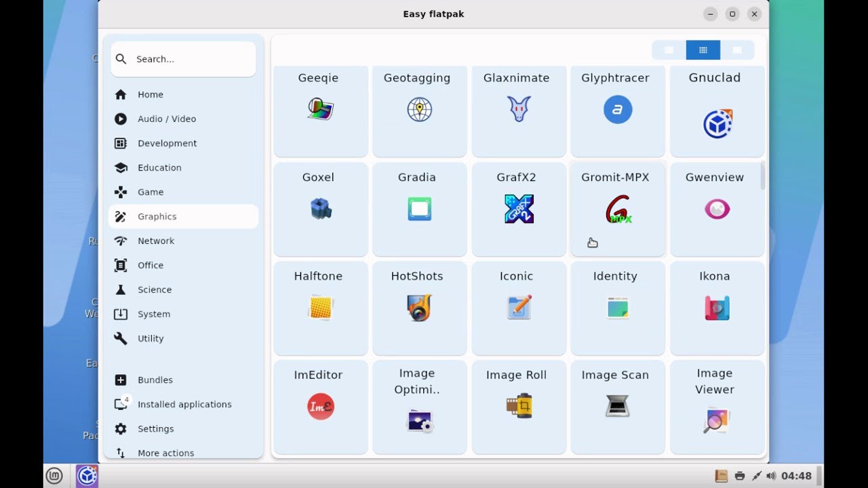Switch to the list view layout
Image resolution: width=868 pixels, height=488 pixels.
point(669,50)
